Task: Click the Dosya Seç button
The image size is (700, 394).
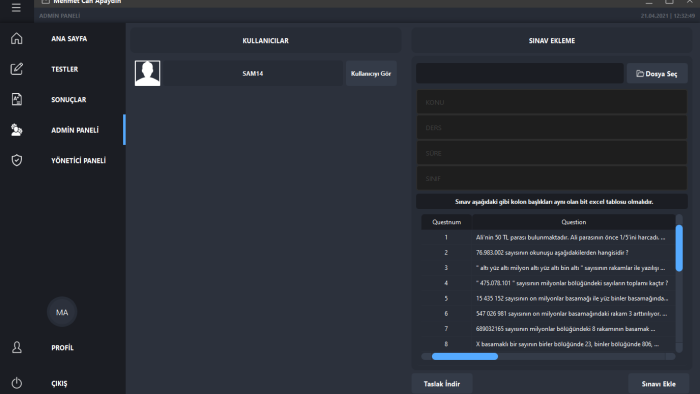Action: pyautogui.click(x=657, y=74)
